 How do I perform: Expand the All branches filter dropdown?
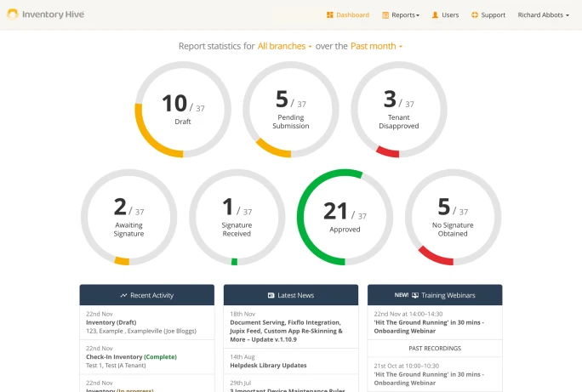click(x=284, y=46)
